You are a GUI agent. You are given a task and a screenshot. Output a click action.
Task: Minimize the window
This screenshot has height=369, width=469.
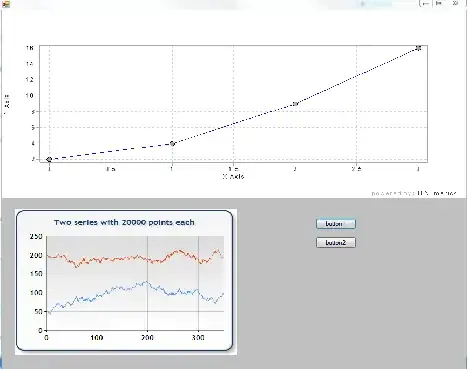[x=426, y=3]
